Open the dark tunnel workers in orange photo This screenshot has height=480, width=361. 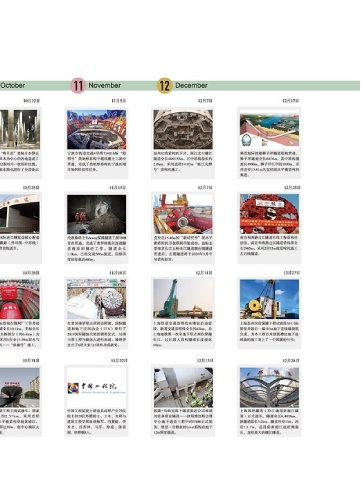pyautogui.click(x=96, y=214)
